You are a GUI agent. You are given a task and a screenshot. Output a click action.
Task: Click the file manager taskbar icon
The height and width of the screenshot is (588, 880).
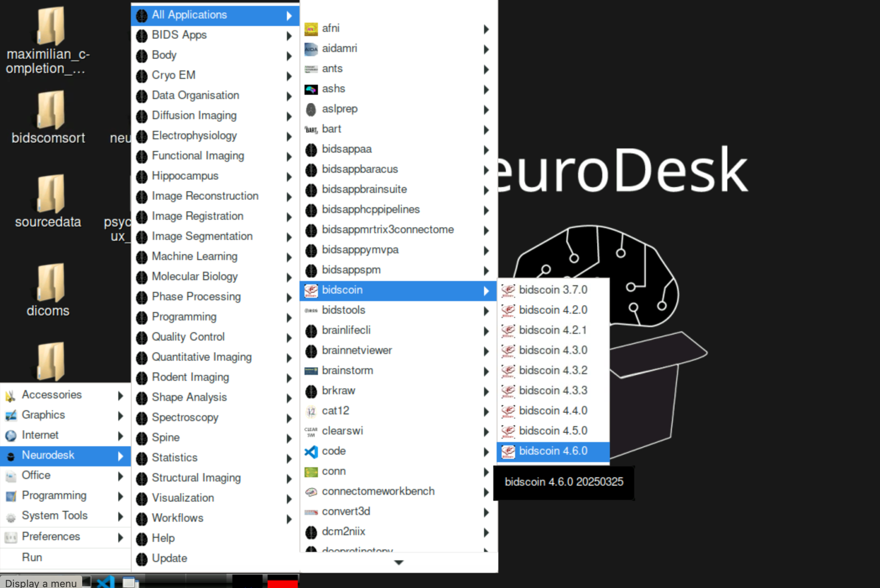pos(130,582)
